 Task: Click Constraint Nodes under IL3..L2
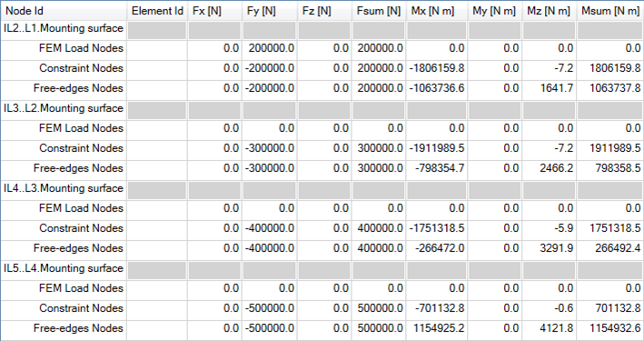coord(82,148)
